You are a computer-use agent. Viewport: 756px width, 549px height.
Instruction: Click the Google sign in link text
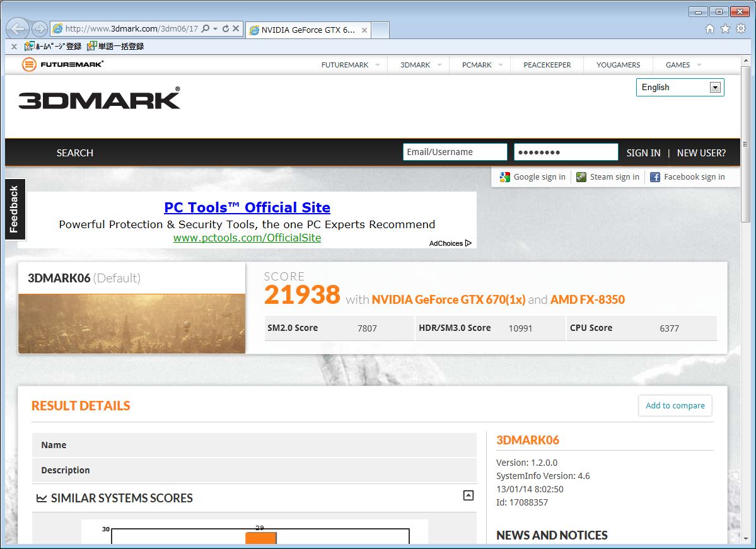tap(540, 177)
